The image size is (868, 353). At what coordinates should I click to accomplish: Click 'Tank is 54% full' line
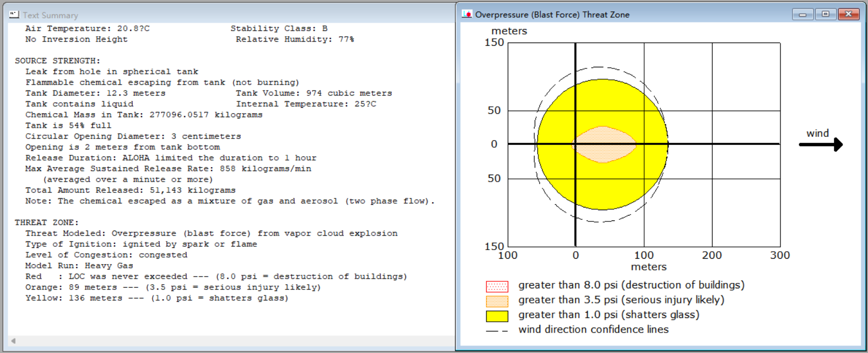click(x=69, y=126)
